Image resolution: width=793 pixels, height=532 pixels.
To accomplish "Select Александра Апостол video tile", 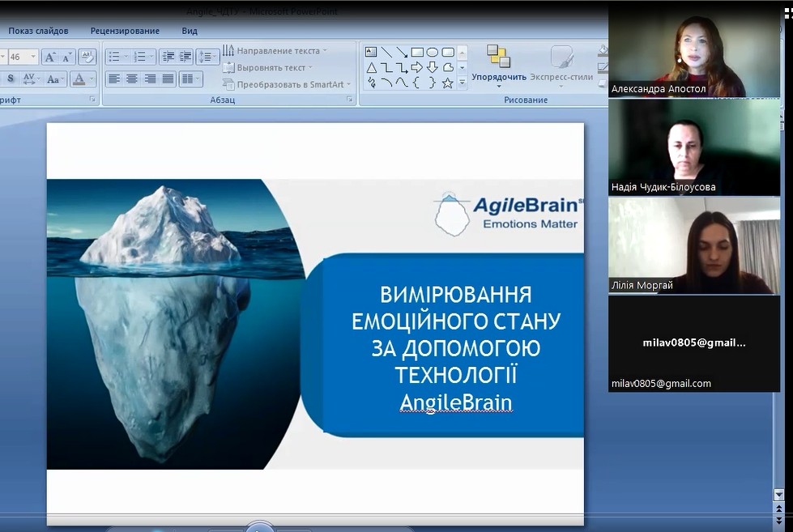I will (x=694, y=53).
